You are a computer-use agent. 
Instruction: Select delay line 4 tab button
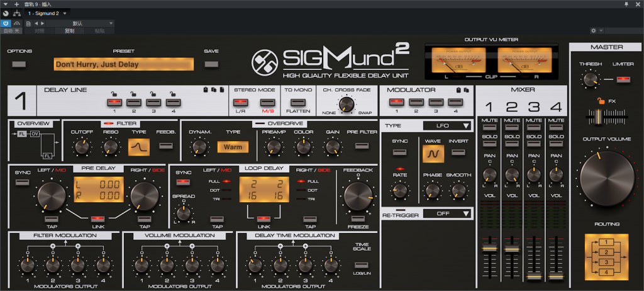pyautogui.click(x=172, y=103)
